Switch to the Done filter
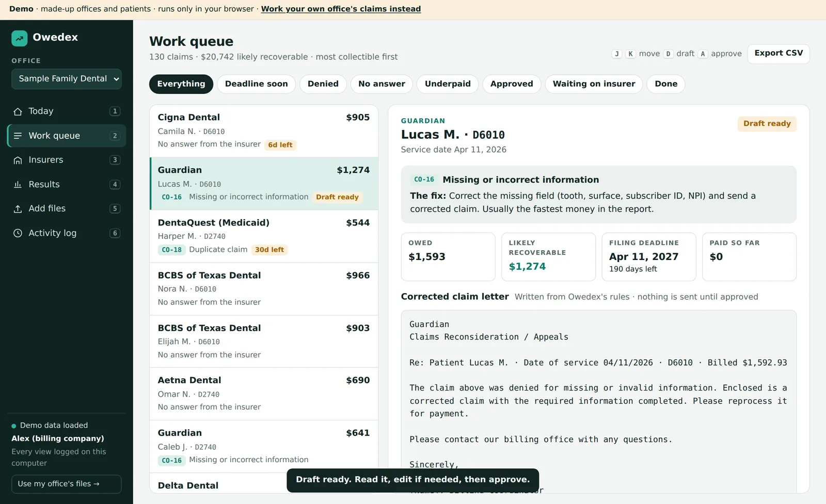 coord(666,84)
